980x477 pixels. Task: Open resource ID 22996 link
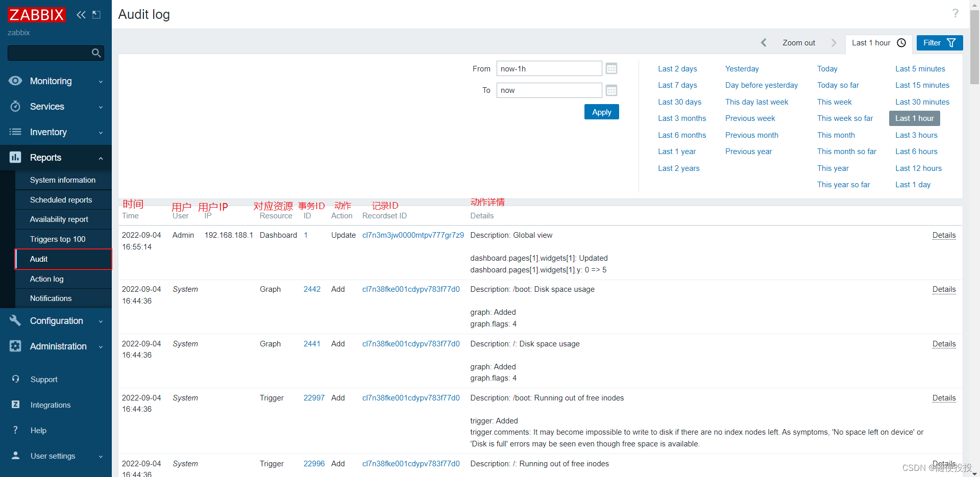tap(314, 464)
